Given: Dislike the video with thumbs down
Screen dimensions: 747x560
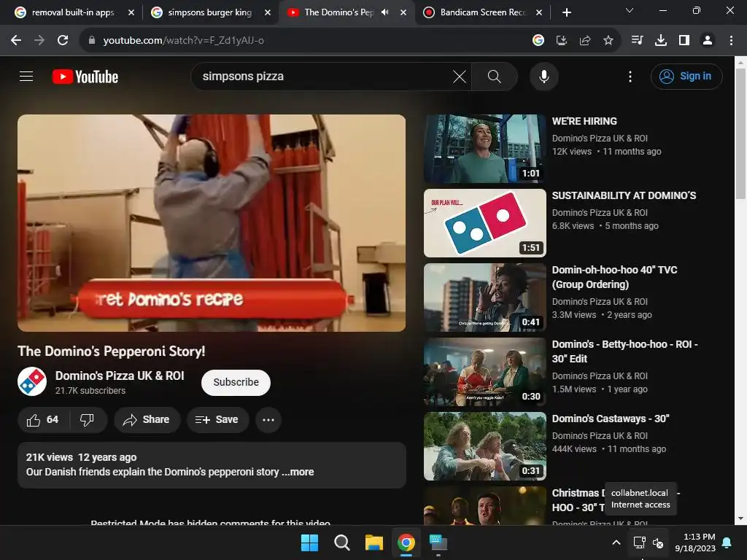Looking at the screenshot, I should pos(88,419).
